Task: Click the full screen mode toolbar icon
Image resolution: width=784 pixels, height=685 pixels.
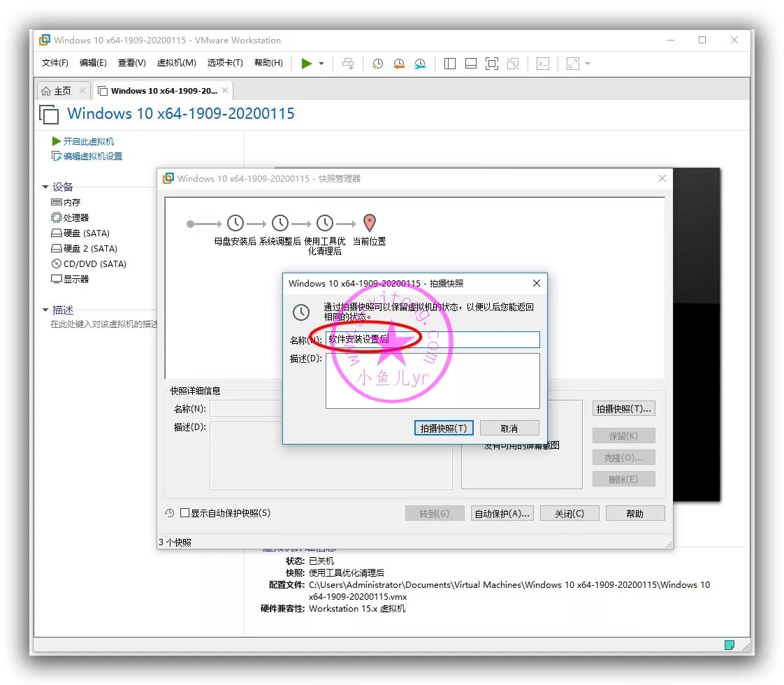Action: (x=492, y=64)
